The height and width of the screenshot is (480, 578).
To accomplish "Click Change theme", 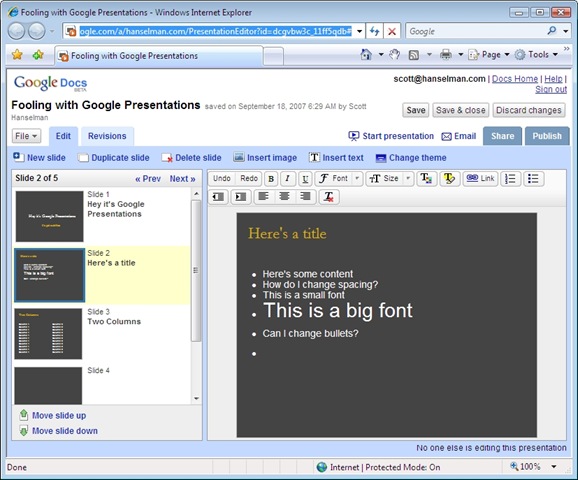I will [411, 158].
